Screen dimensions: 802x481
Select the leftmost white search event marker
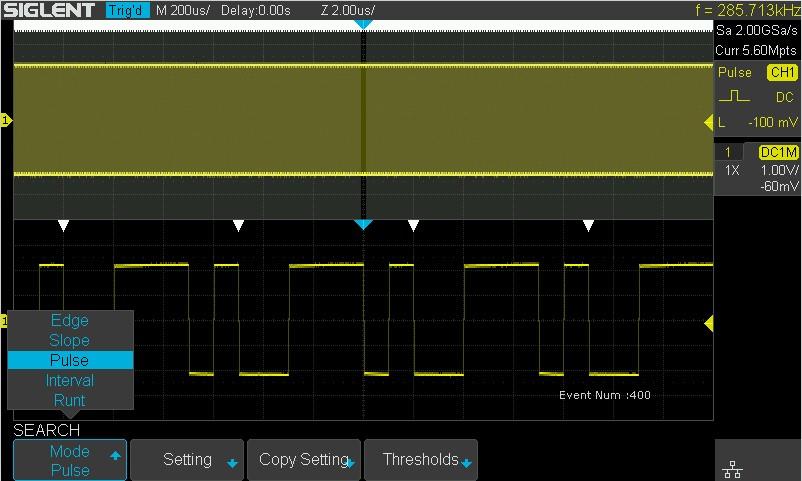click(63, 226)
